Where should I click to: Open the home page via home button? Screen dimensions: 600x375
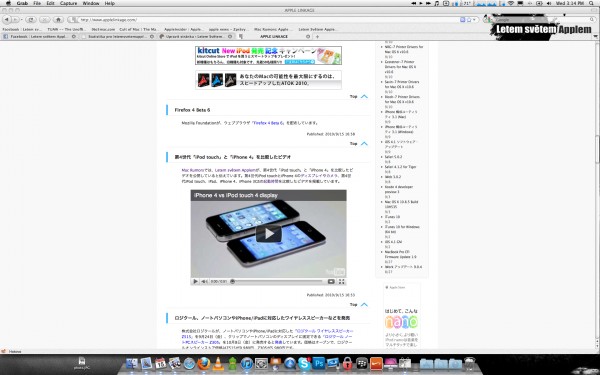click(x=58, y=20)
